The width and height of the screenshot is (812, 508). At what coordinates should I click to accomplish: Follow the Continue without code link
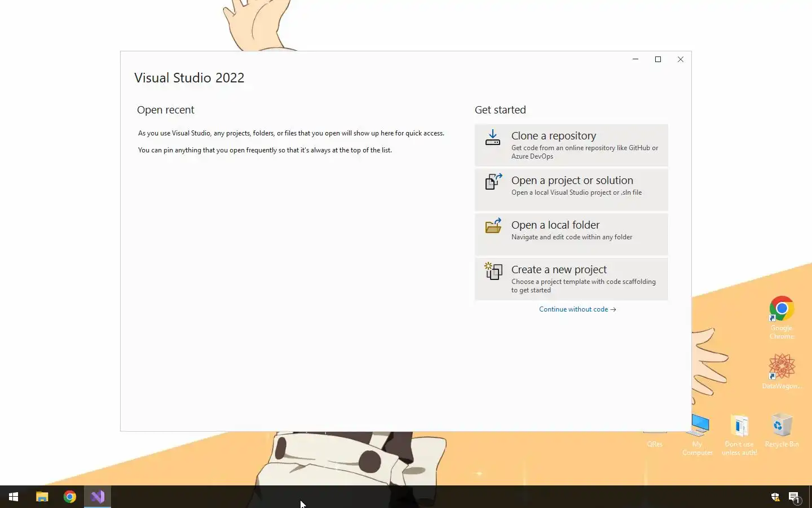[x=577, y=309]
